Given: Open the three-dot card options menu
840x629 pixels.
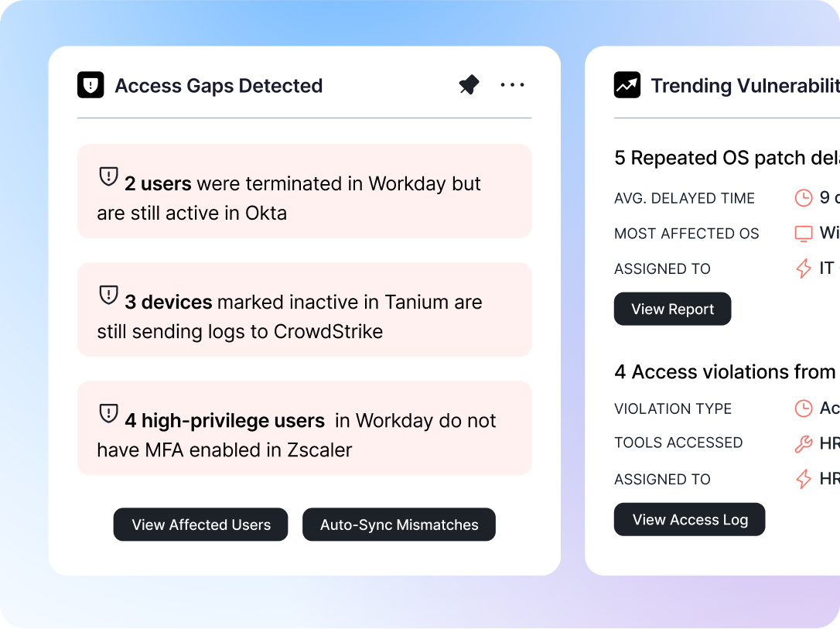Looking at the screenshot, I should (512, 85).
